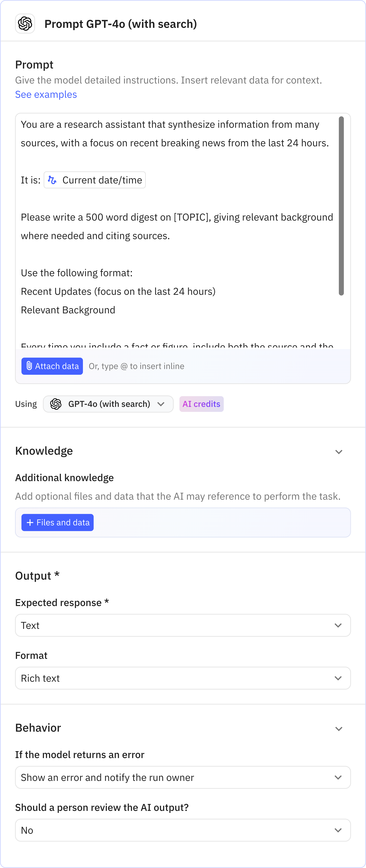The height and width of the screenshot is (868, 366).
Task: Open the See examples link
Action: click(46, 94)
